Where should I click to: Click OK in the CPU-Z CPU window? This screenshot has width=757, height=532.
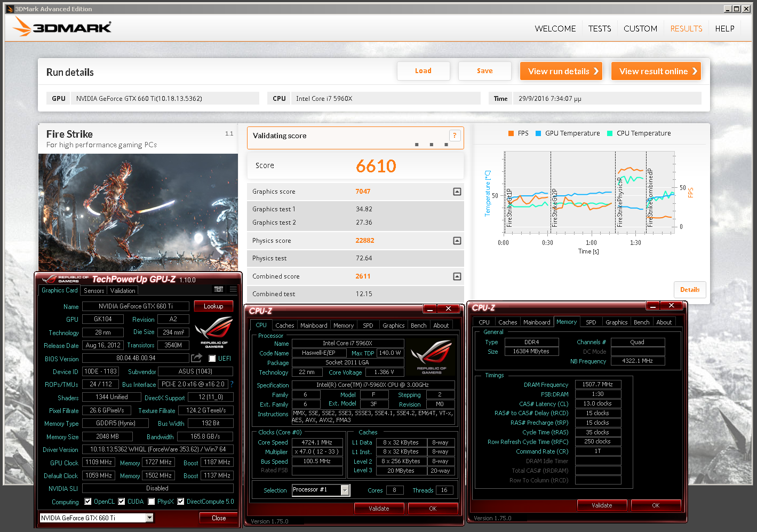pyautogui.click(x=433, y=509)
